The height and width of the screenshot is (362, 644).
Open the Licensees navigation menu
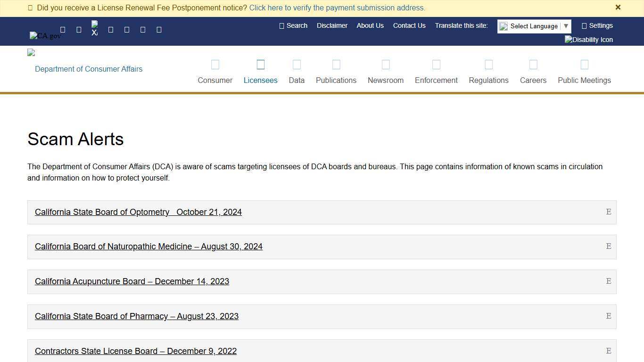click(x=260, y=80)
